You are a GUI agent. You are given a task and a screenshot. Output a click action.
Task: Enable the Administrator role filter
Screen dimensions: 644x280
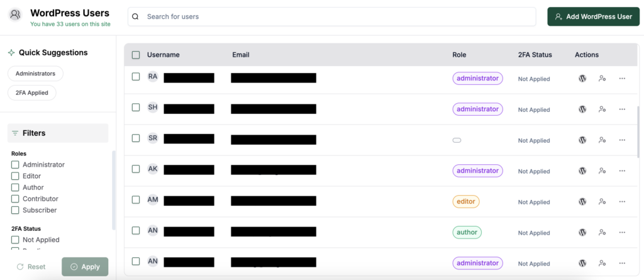pyautogui.click(x=15, y=164)
